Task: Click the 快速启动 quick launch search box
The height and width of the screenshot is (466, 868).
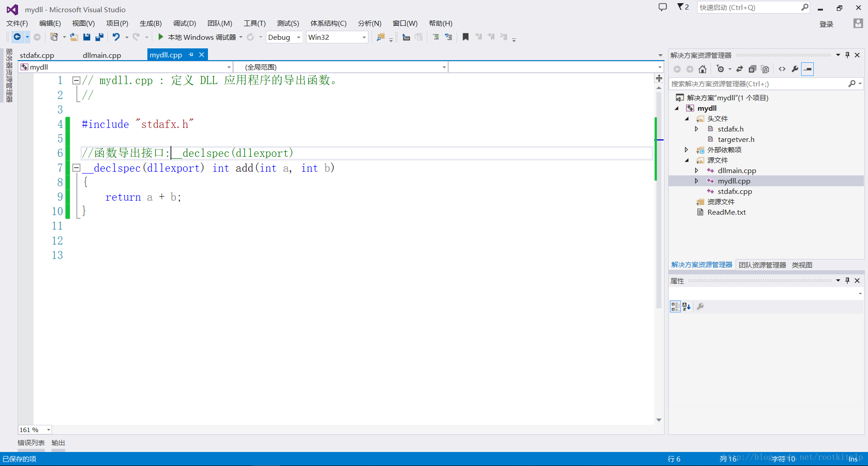Action: (754, 7)
